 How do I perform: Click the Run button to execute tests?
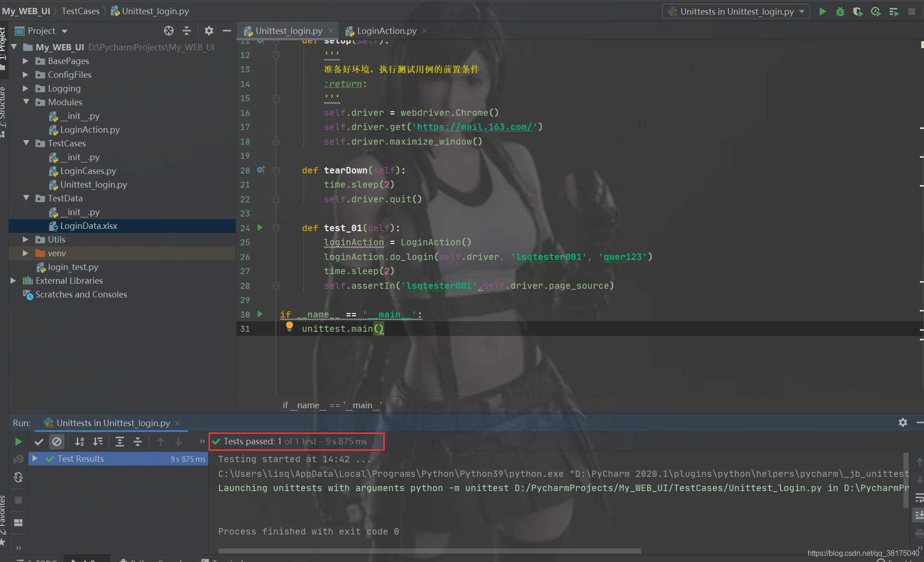click(x=823, y=12)
